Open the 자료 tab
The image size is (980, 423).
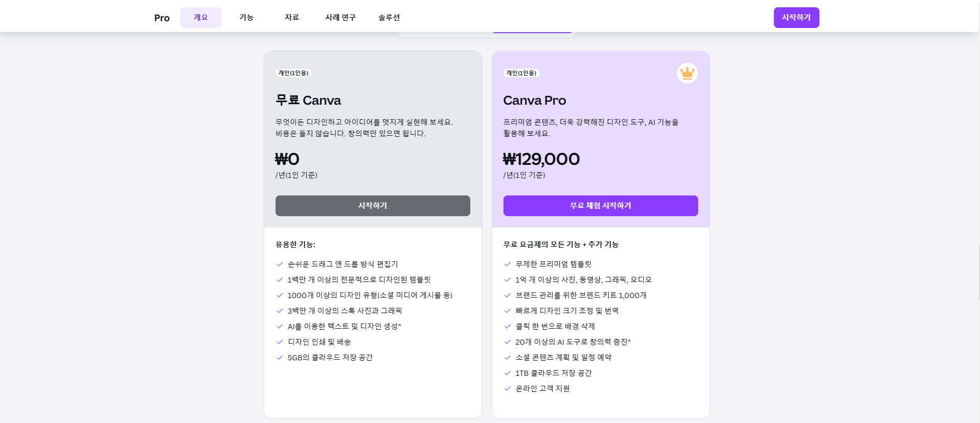292,17
